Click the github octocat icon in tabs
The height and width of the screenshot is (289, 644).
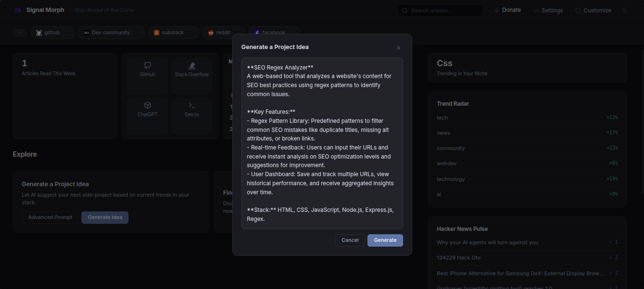coord(39,33)
